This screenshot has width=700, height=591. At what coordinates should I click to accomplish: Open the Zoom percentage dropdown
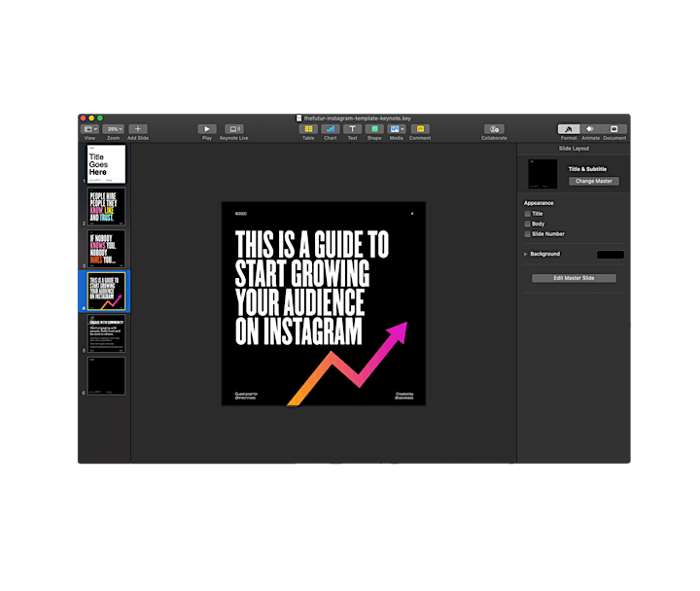114,129
